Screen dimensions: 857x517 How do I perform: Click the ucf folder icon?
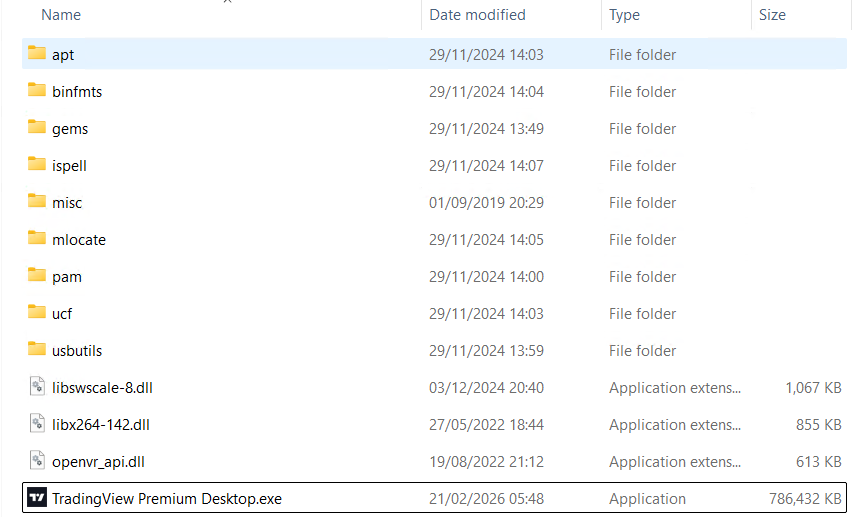tap(37, 312)
